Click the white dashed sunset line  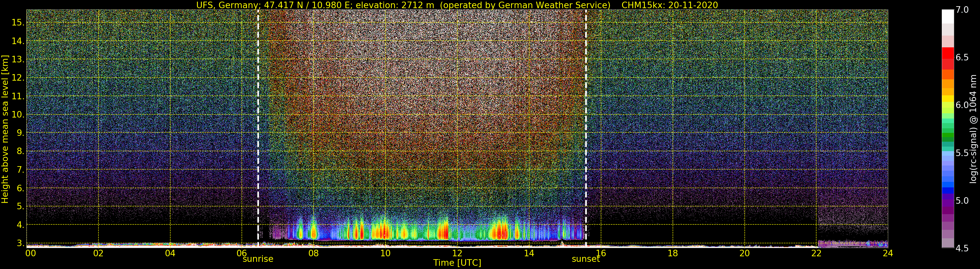tap(586, 128)
